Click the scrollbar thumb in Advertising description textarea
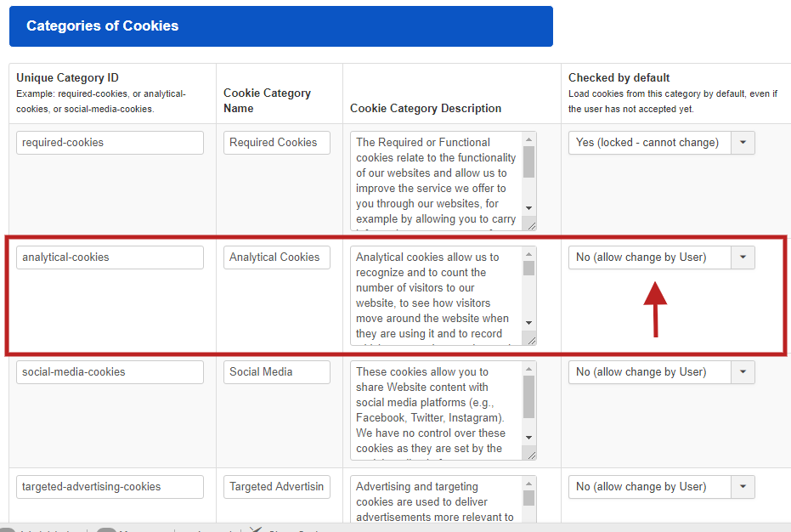Viewport: 791px width, 532px height. pos(528,498)
